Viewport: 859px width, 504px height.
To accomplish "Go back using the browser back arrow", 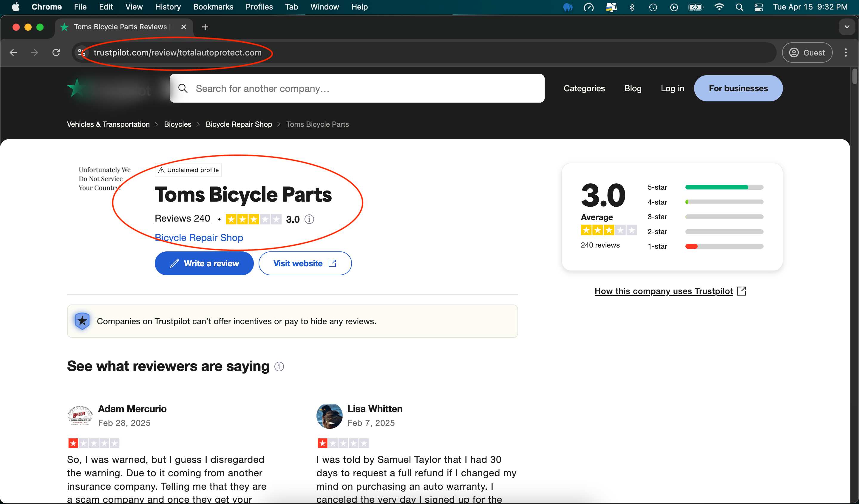I will tap(13, 52).
